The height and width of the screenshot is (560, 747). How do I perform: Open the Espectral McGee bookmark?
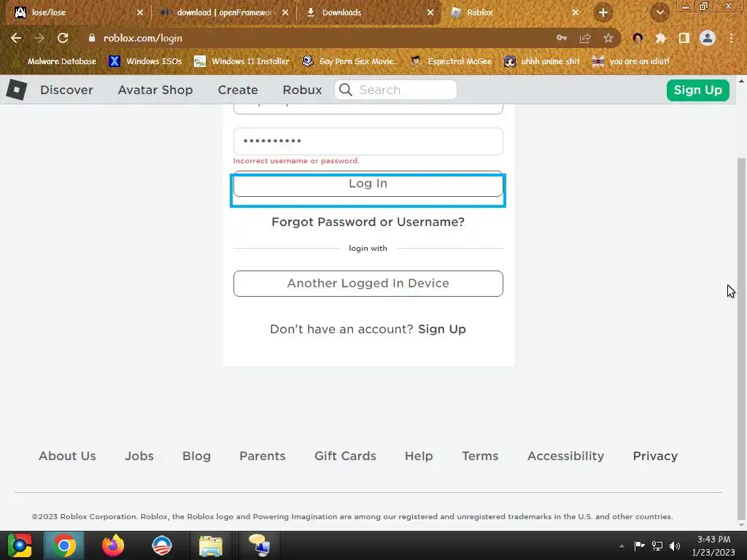[x=451, y=61]
